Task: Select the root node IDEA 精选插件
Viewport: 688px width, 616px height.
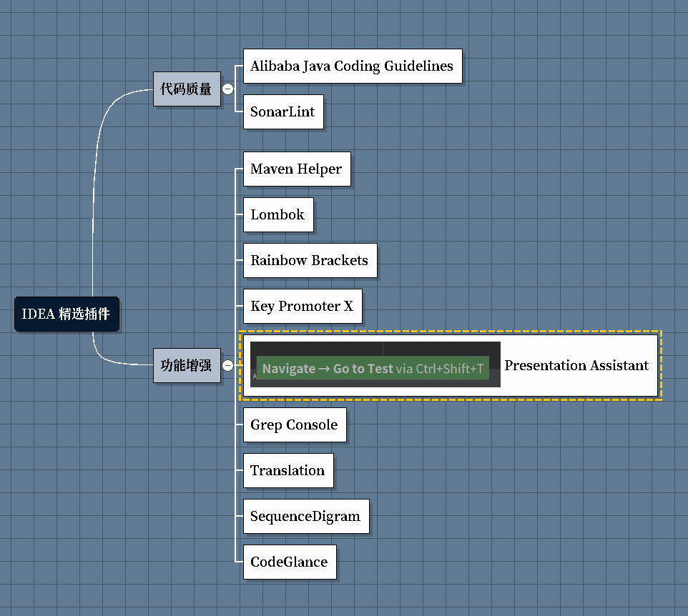Action: (x=67, y=314)
